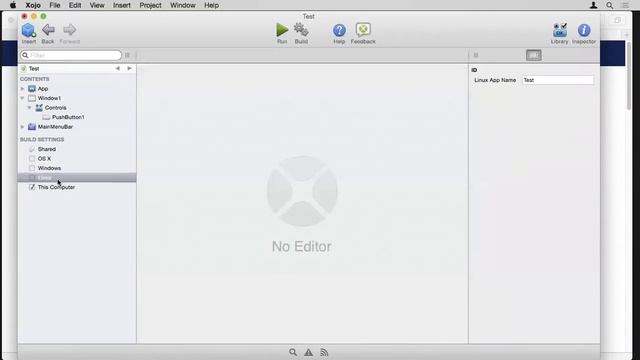Viewport: 640px width, 360px height.
Task: Click the MainMenuBar icon
Action: pos(32,127)
